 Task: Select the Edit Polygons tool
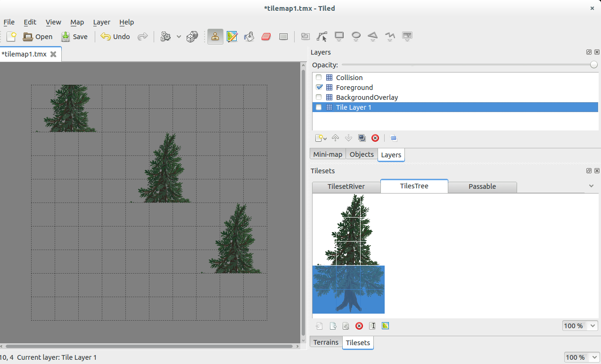click(x=322, y=36)
